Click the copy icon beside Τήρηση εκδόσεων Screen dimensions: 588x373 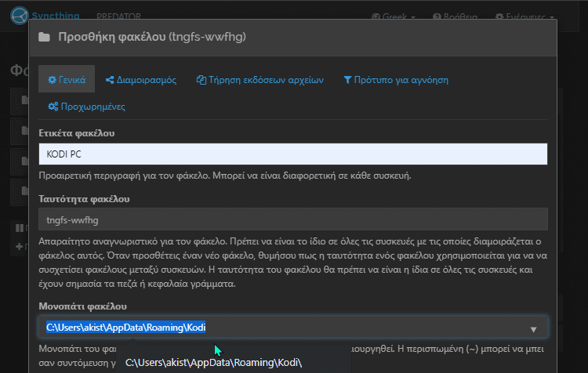coord(201,80)
